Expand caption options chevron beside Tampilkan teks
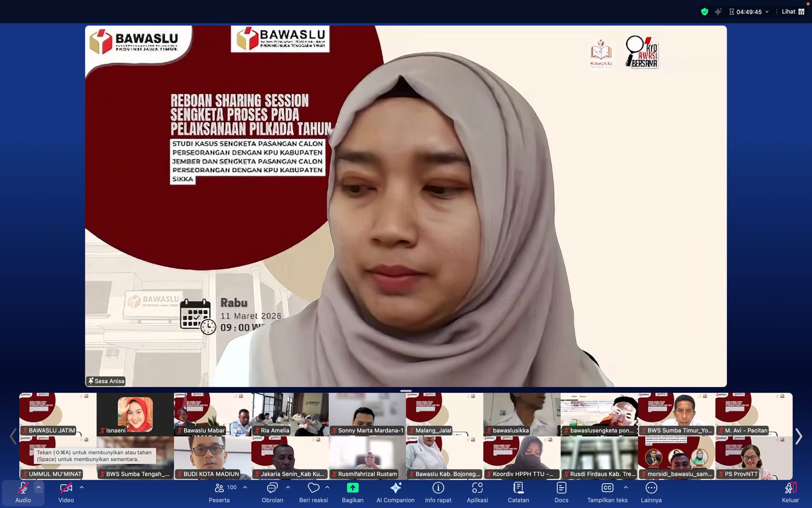Screen dimensions: 812x508 626,487
